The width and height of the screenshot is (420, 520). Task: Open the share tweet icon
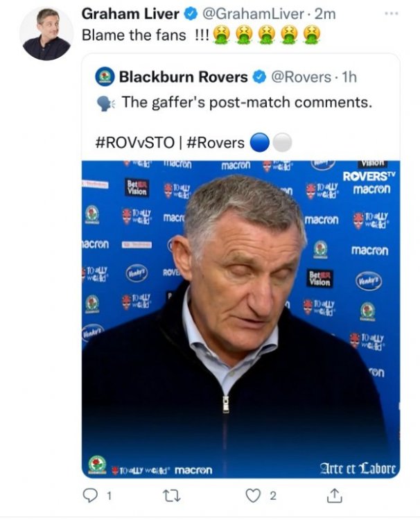(x=334, y=495)
